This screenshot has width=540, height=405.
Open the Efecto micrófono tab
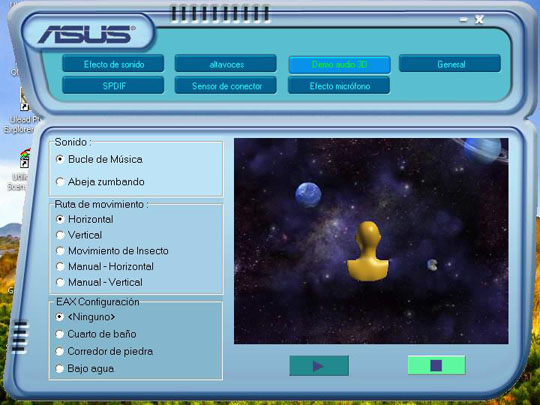[x=339, y=85]
